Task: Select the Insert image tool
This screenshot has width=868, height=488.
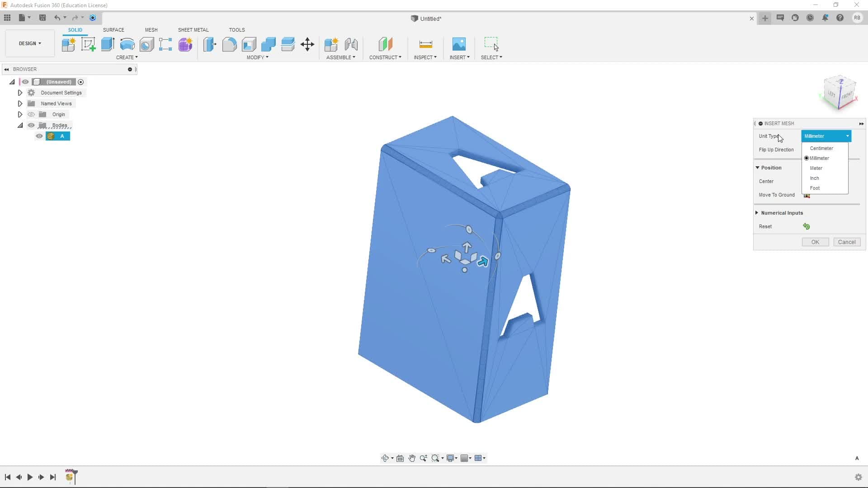Action: click(x=459, y=44)
